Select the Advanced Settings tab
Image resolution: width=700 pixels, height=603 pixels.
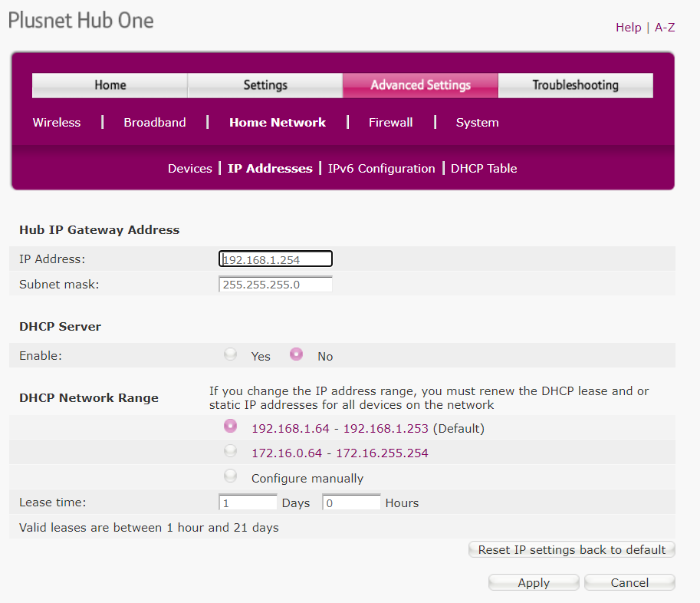(420, 85)
